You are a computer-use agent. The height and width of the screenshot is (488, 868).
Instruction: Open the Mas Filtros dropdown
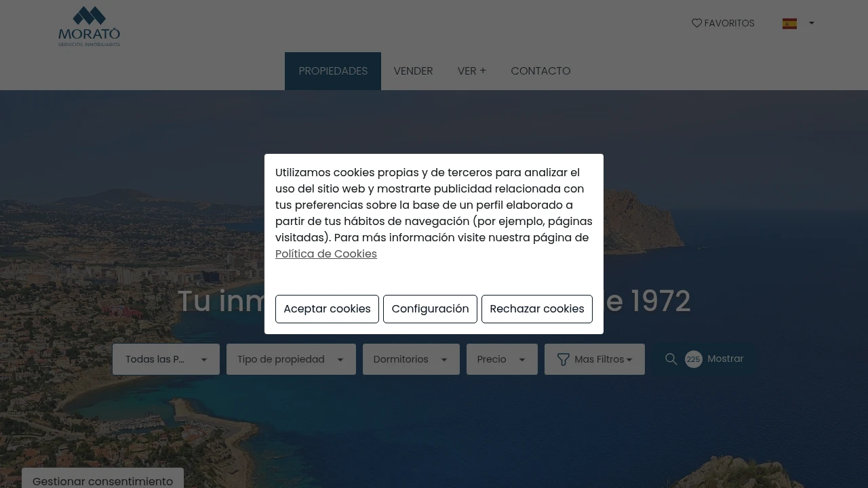pos(595,359)
